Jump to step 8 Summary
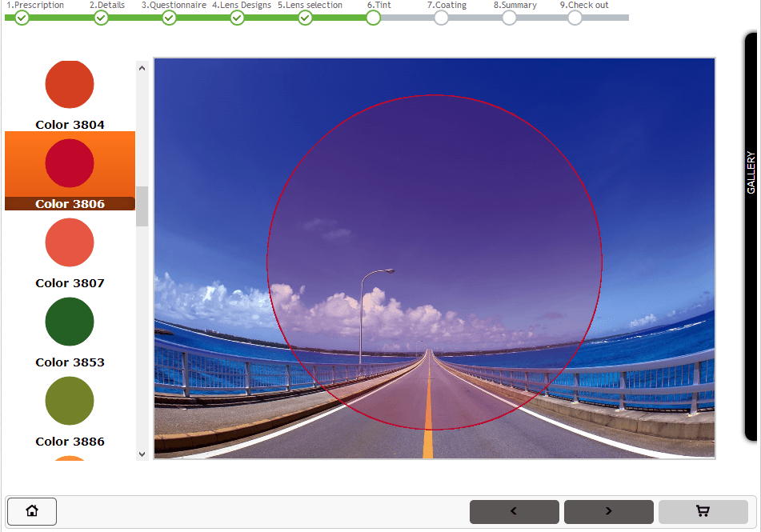This screenshot has width=761, height=532. [x=509, y=18]
